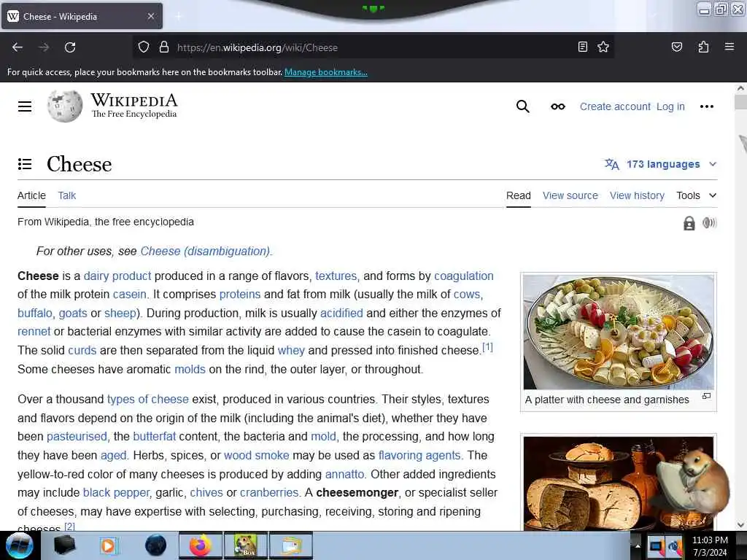Open media player taskbar icon

pos(108,545)
